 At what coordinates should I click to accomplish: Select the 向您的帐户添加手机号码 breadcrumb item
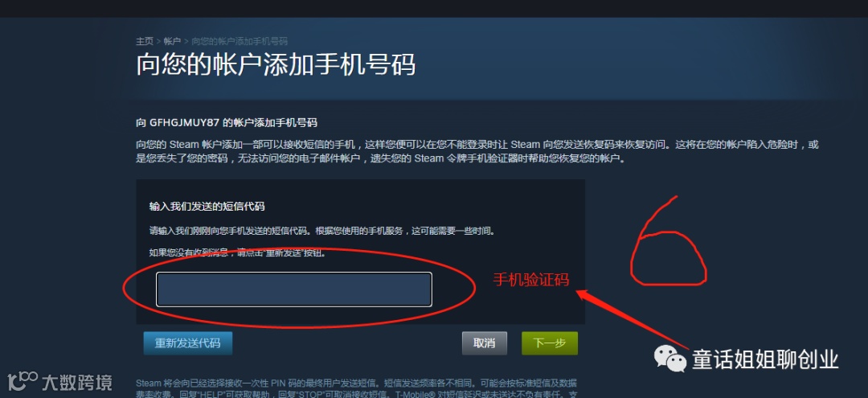click(240, 42)
